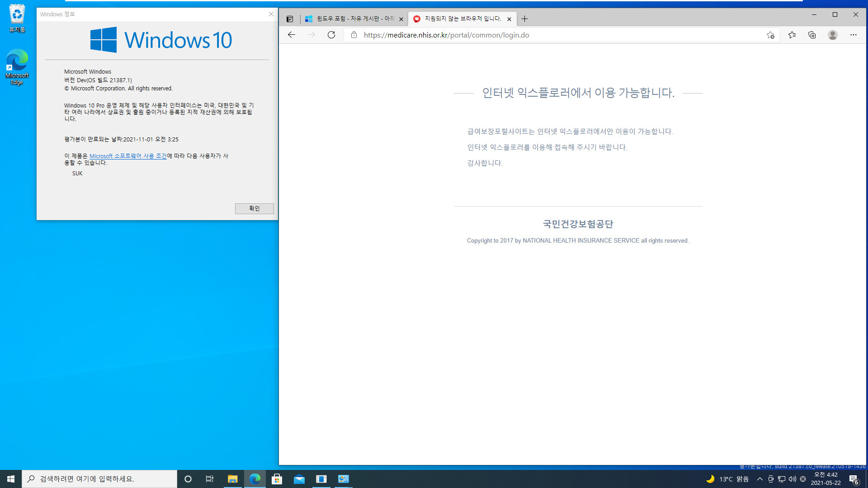The height and width of the screenshot is (488, 868).
Task: Click the user name SUK text
Action: (x=77, y=174)
